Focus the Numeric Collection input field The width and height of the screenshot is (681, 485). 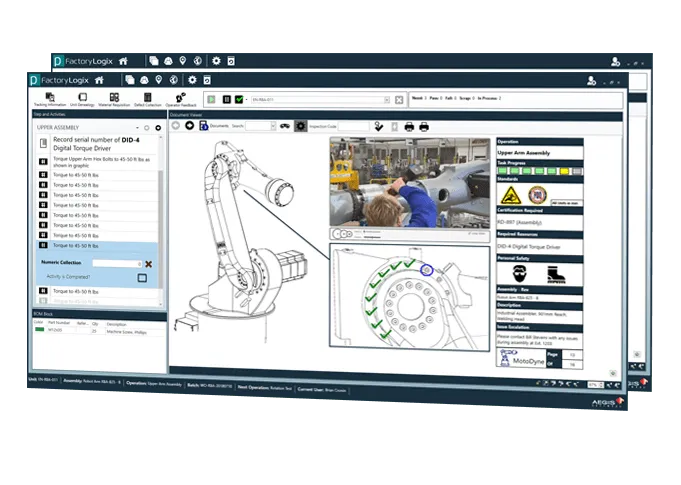pos(117,264)
